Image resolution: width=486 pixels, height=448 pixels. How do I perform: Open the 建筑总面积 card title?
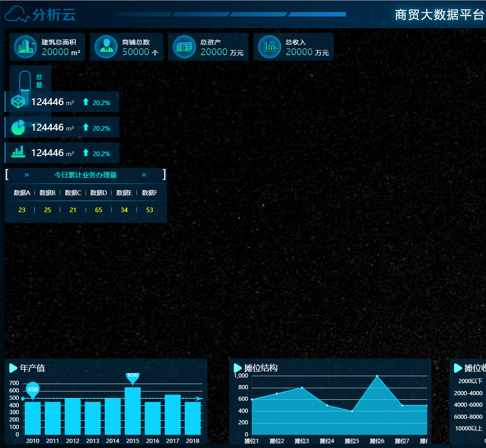click(59, 42)
